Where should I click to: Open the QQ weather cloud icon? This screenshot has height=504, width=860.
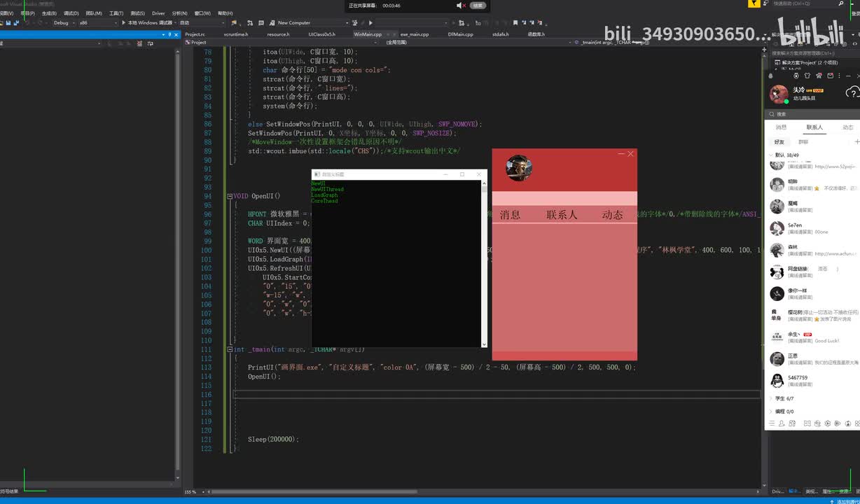coord(852,92)
